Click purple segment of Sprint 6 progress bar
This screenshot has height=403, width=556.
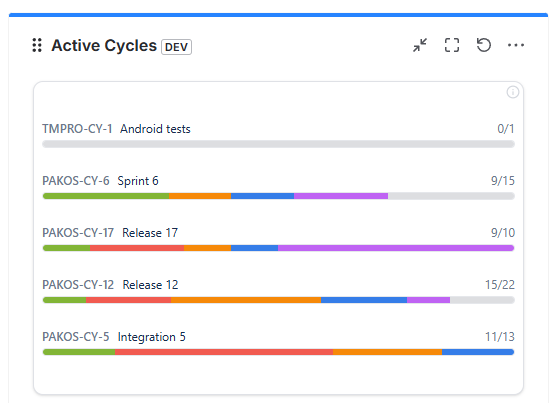point(341,196)
